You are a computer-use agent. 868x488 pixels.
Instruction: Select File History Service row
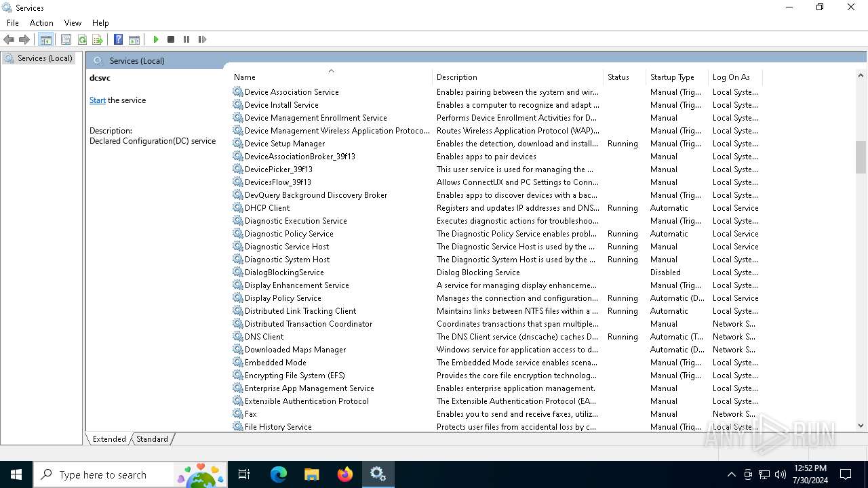point(496,427)
